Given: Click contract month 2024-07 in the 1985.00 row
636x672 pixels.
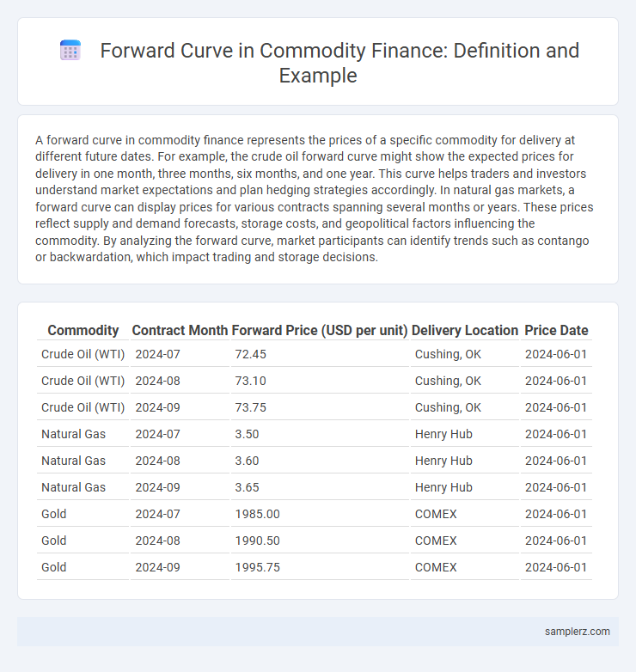Looking at the screenshot, I should click(158, 514).
